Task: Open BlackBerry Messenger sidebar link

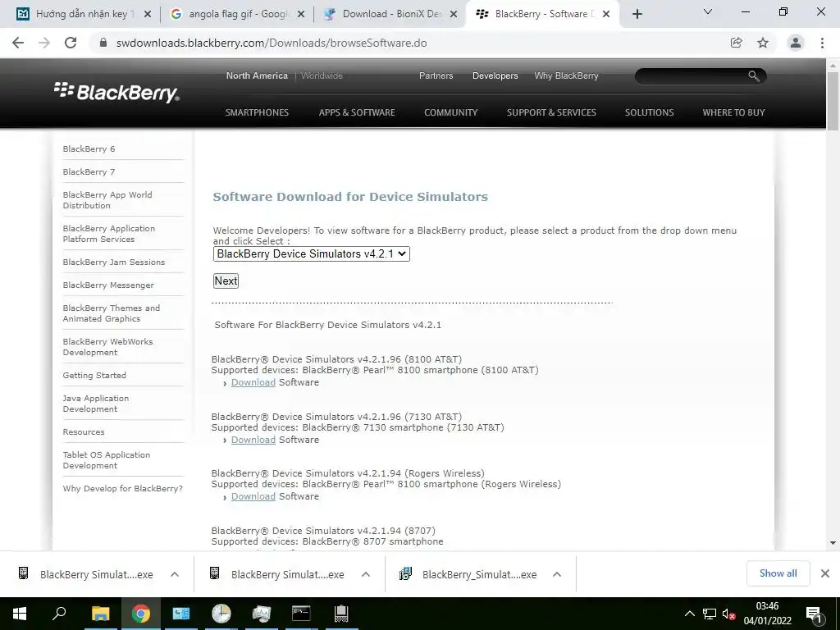Action: [108, 285]
